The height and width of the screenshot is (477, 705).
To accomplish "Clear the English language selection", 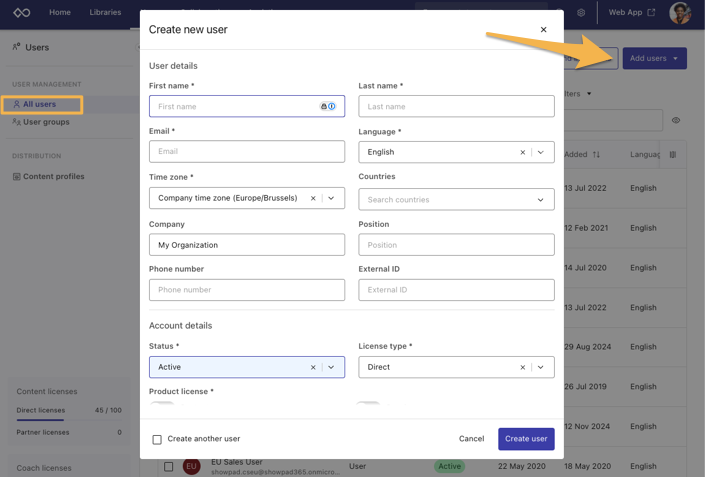I will [x=522, y=152].
